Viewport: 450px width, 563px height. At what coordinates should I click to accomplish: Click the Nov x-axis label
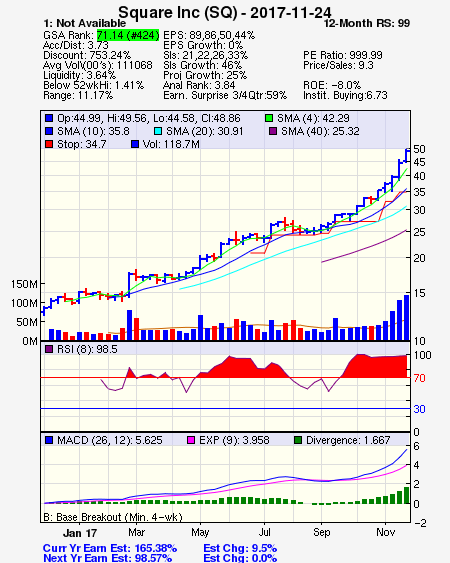(385, 532)
